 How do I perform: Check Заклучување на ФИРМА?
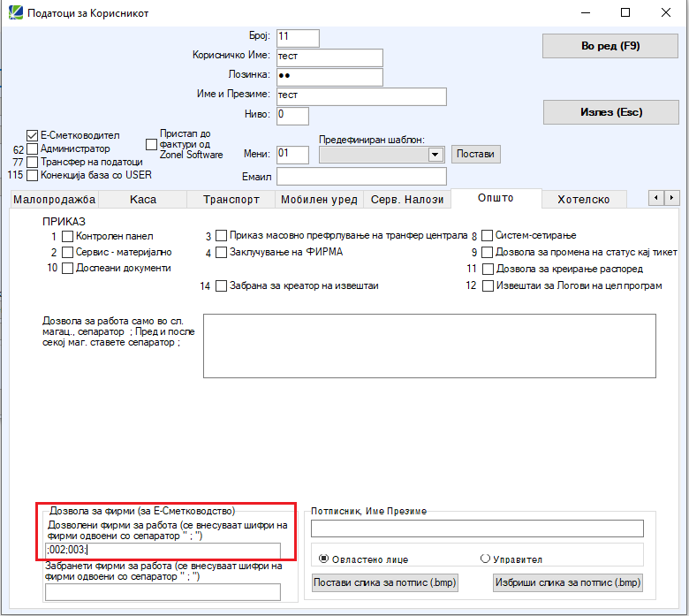pyautogui.click(x=222, y=253)
